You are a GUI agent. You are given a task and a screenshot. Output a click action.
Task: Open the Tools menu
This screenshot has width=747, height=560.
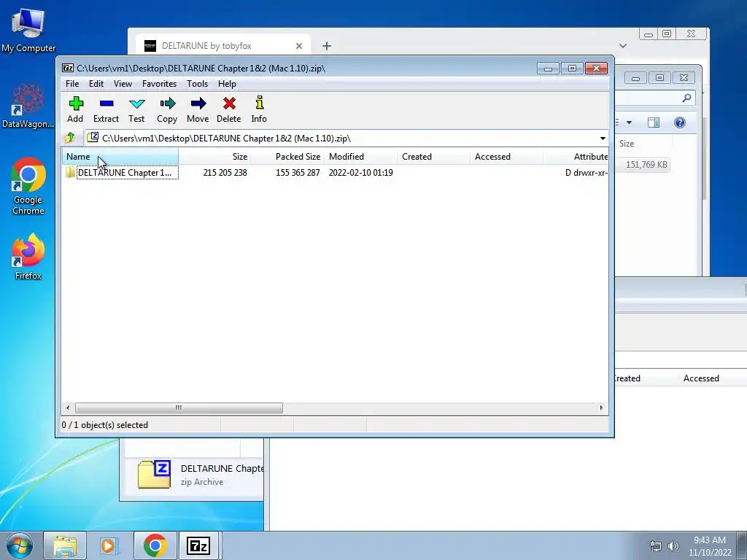point(197,84)
